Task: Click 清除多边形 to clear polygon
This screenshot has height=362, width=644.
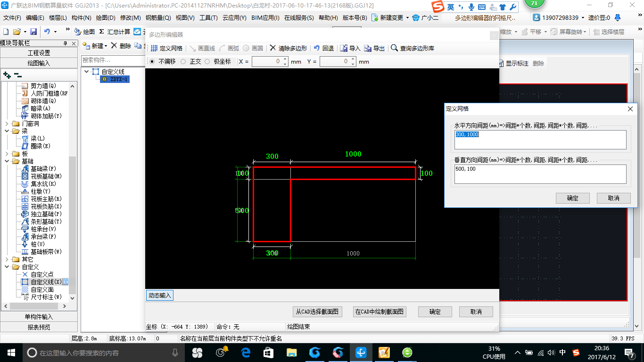Action: (289, 48)
